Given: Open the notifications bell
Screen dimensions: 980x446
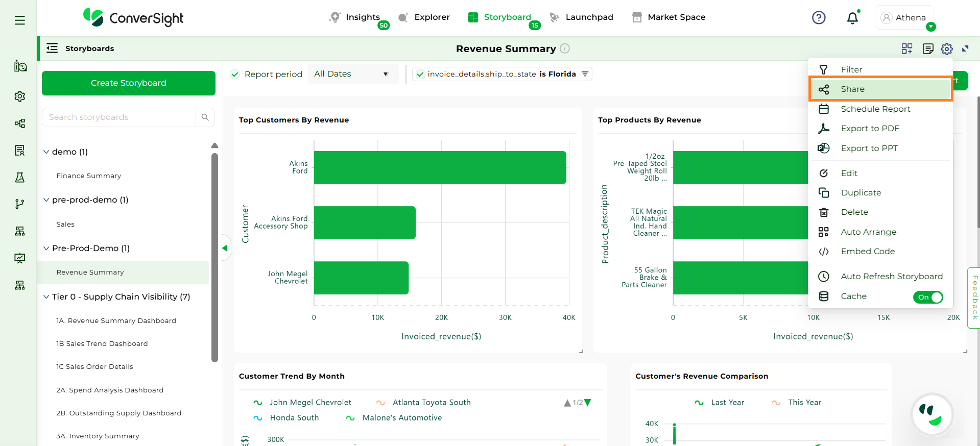Looking at the screenshot, I should tap(852, 18).
